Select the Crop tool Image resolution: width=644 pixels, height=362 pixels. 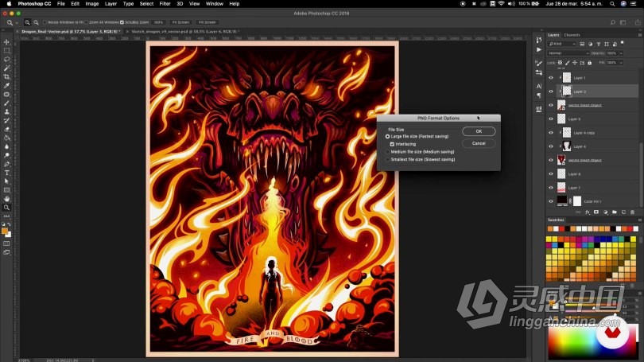click(6, 77)
